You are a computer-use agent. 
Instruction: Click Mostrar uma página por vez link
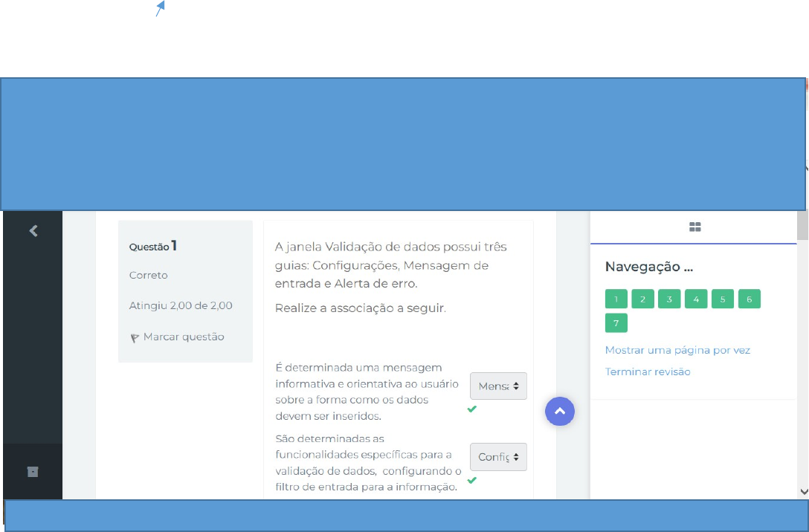[677, 350]
